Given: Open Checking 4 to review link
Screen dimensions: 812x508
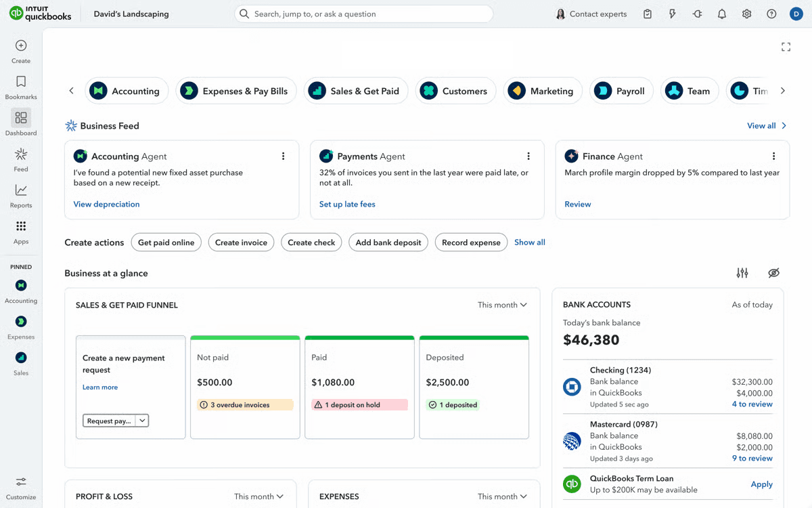Looking at the screenshot, I should (x=752, y=404).
